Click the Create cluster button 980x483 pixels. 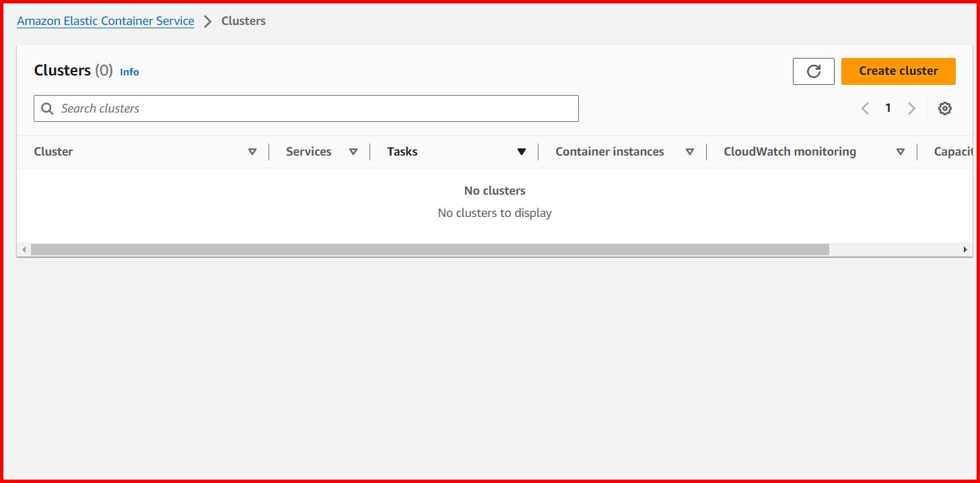898,71
